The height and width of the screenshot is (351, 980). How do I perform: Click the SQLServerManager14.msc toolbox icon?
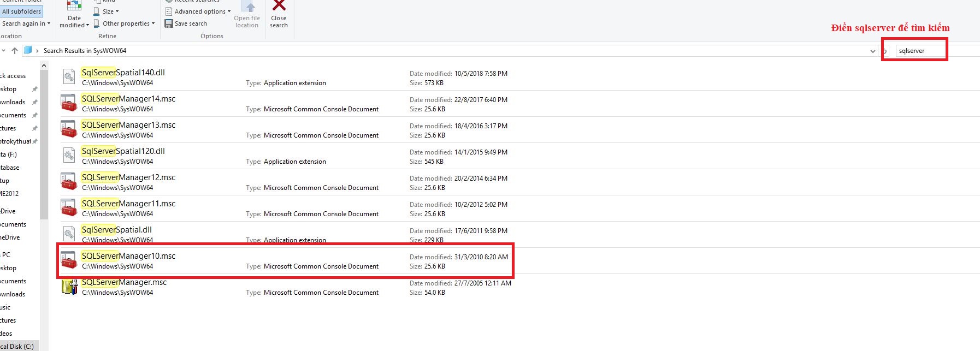(68, 103)
